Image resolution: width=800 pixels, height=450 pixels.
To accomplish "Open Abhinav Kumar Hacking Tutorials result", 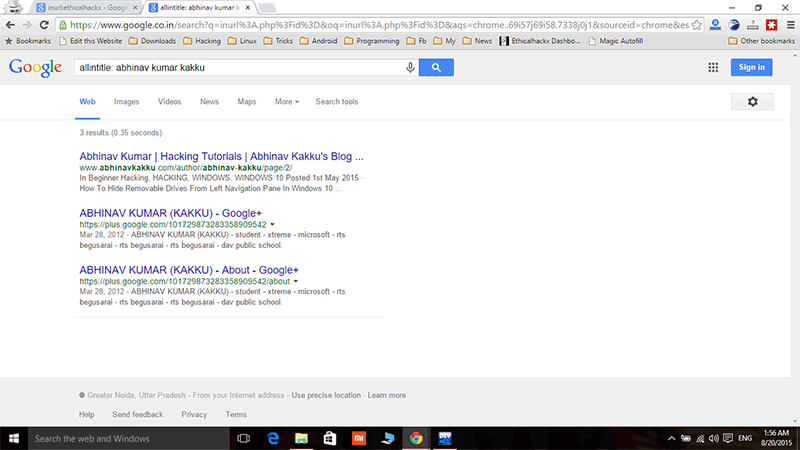I will (x=221, y=157).
